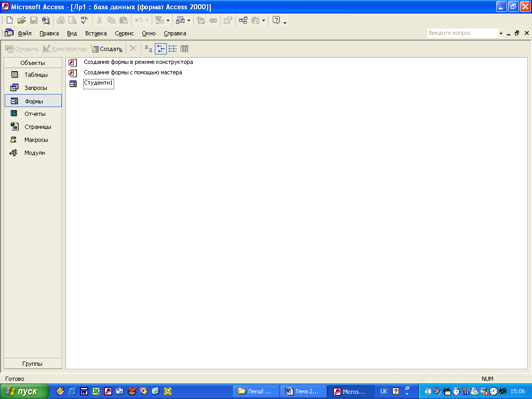Select the Студенти1 form
This screenshot has width=532, height=399.
(x=98, y=83)
